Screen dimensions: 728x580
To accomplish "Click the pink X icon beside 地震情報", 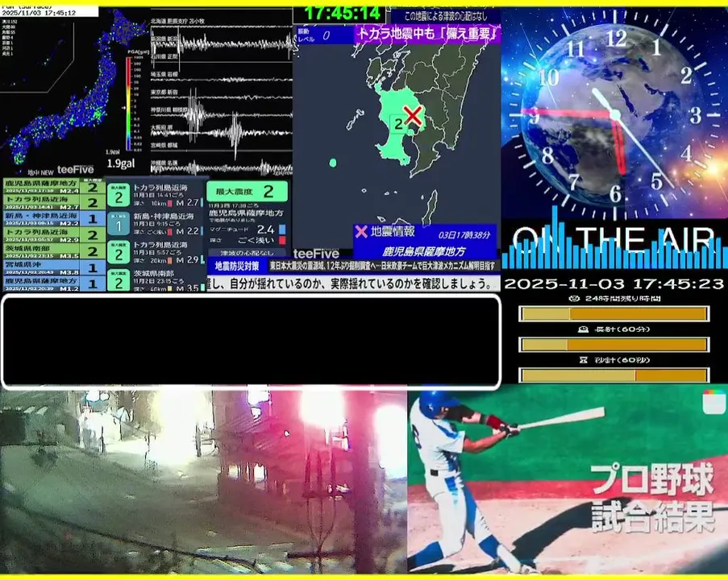I will tap(361, 231).
